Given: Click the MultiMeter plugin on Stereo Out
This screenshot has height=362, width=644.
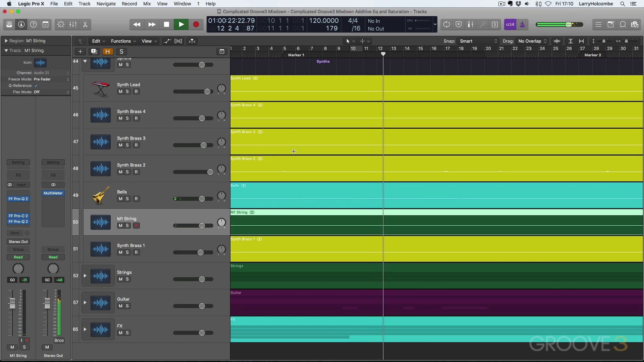Looking at the screenshot, I should [53, 193].
